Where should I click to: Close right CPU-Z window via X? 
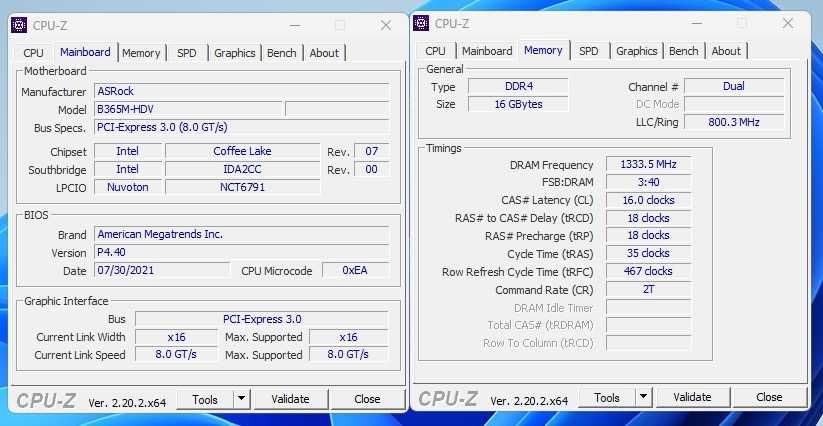788,23
